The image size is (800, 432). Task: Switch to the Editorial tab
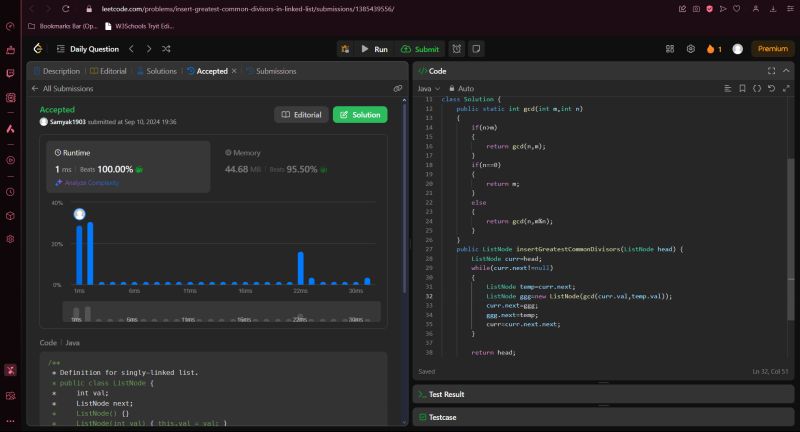(x=108, y=71)
